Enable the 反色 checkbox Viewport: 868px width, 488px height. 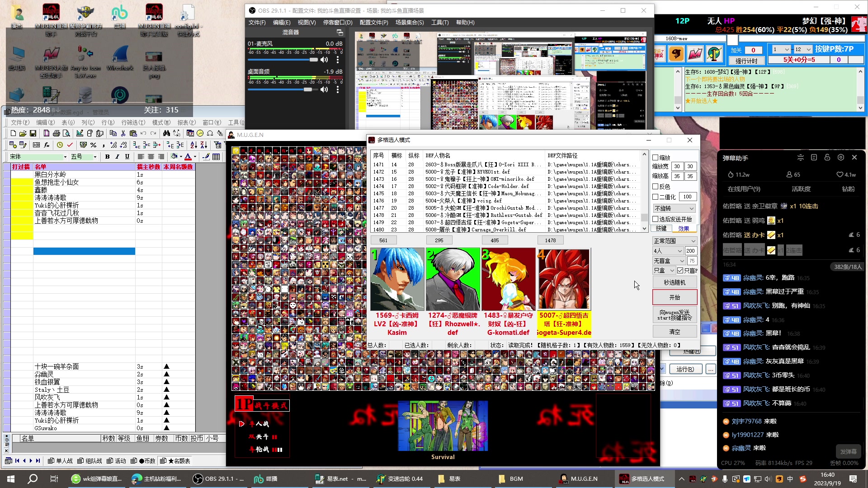[655, 187]
